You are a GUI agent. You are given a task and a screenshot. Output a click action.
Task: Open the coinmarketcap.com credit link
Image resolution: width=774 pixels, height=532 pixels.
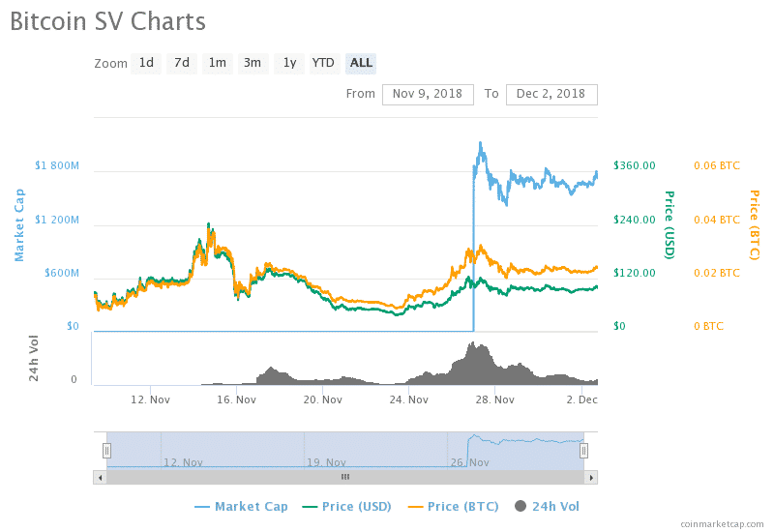pyautogui.click(x=722, y=524)
